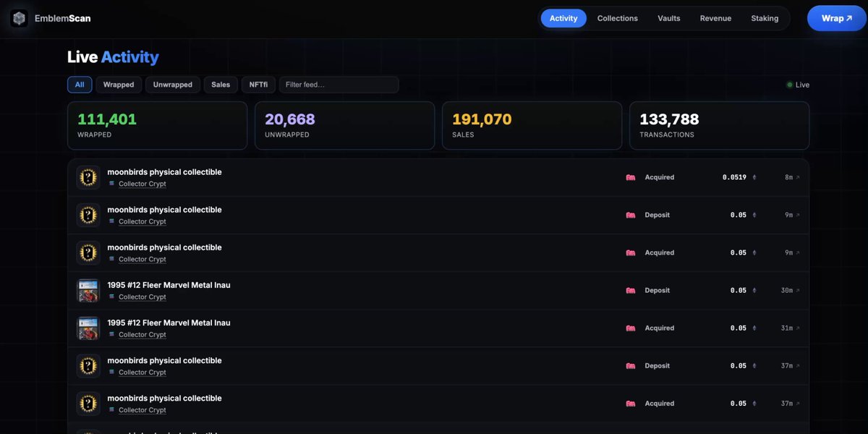Switch to the Activity tab

click(563, 18)
